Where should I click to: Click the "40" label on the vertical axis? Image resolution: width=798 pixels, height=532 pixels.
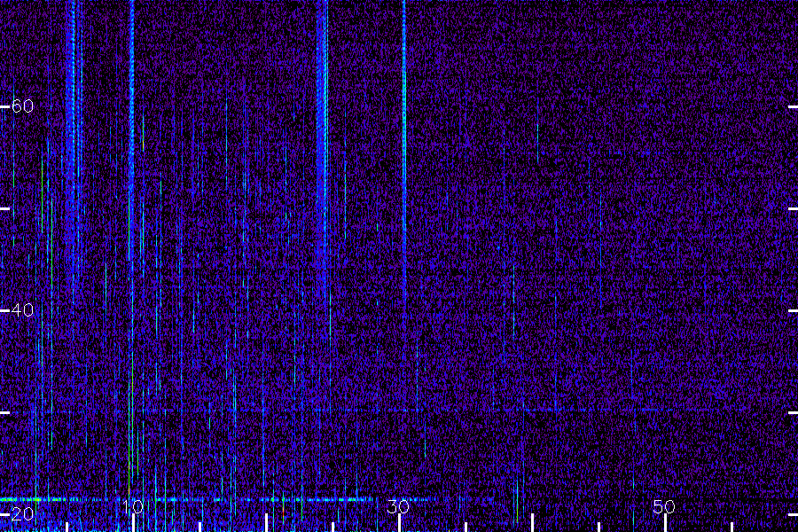coord(22,309)
